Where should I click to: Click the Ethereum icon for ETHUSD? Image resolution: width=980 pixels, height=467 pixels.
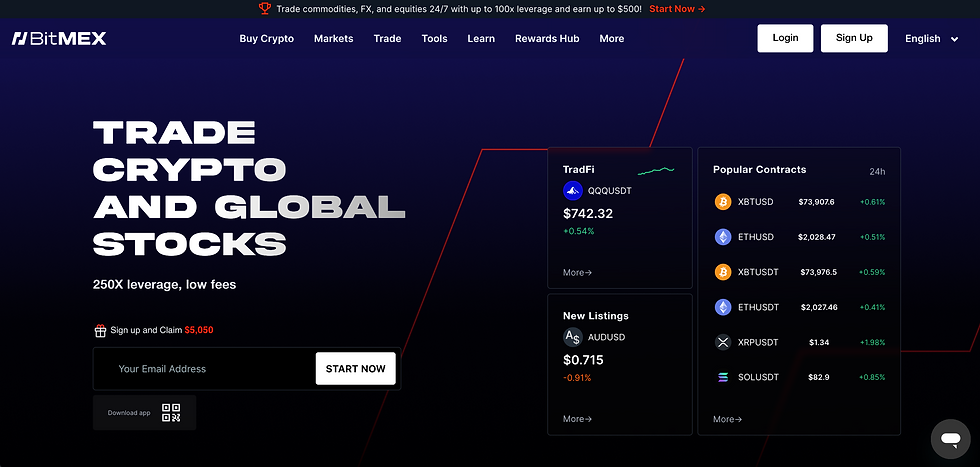[723, 237]
